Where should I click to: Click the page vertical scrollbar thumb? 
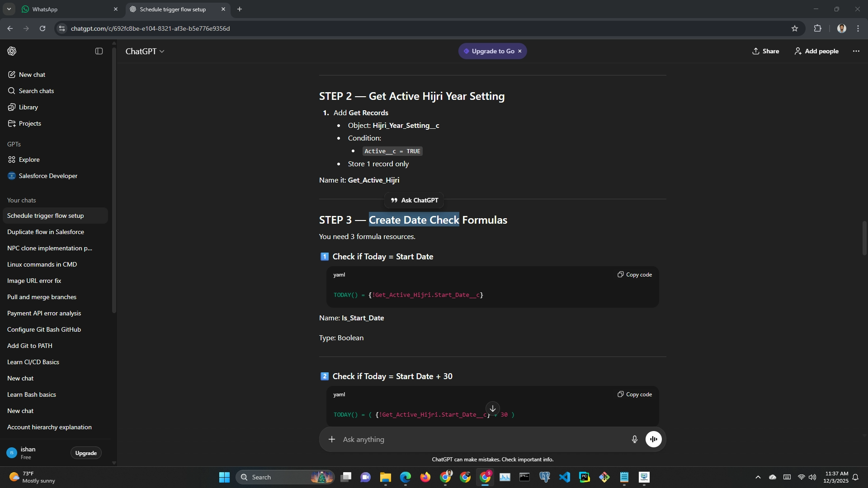pyautogui.click(x=864, y=237)
